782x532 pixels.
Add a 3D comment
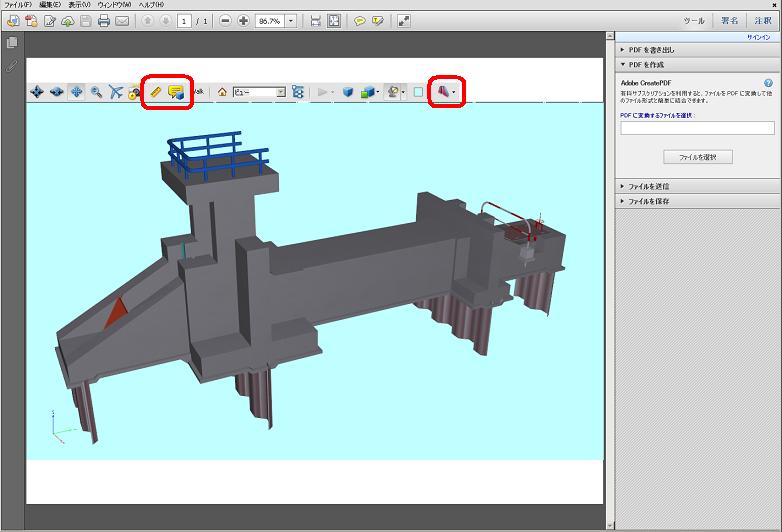(x=176, y=92)
